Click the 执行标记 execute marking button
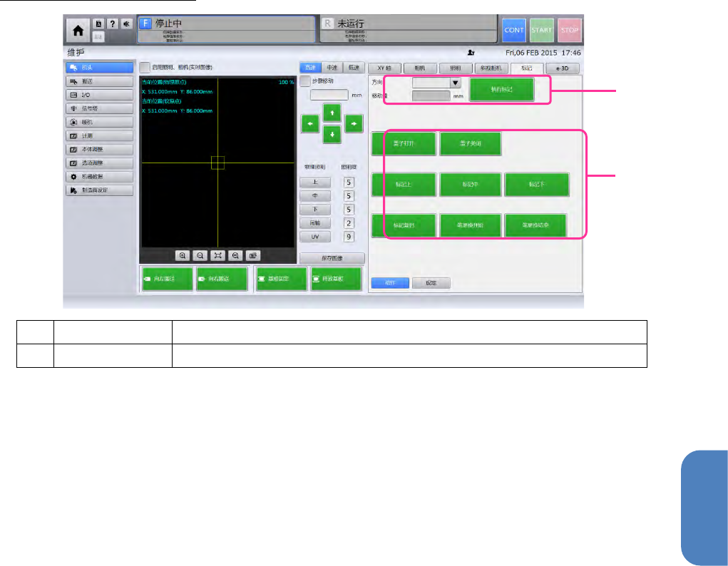Screen dimensions: 728x566 pyautogui.click(x=501, y=89)
